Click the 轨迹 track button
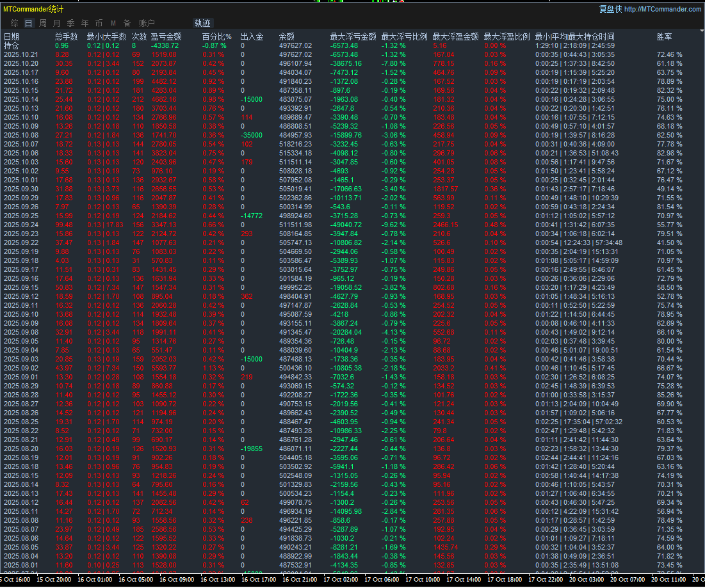The width and height of the screenshot is (705, 588). pyautogui.click(x=202, y=23)
